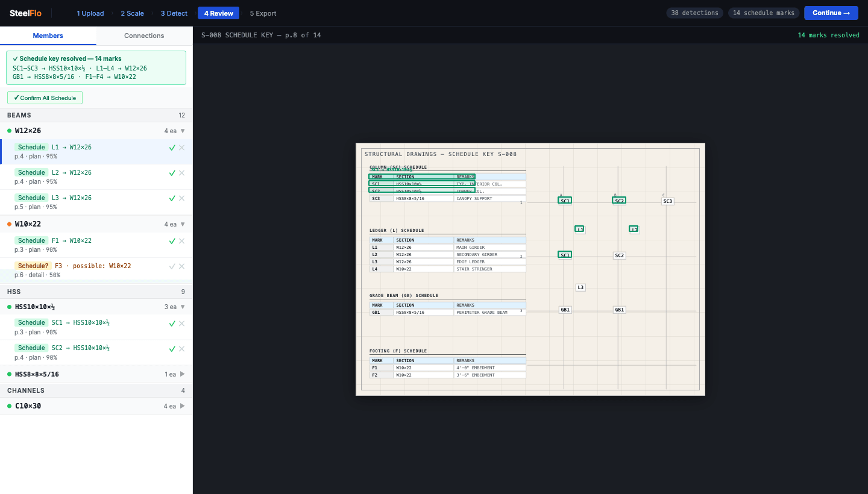This screenshot has width=868, height=494.
Task: Click the '14 marks resolved' status text
Action: (828, 35)
